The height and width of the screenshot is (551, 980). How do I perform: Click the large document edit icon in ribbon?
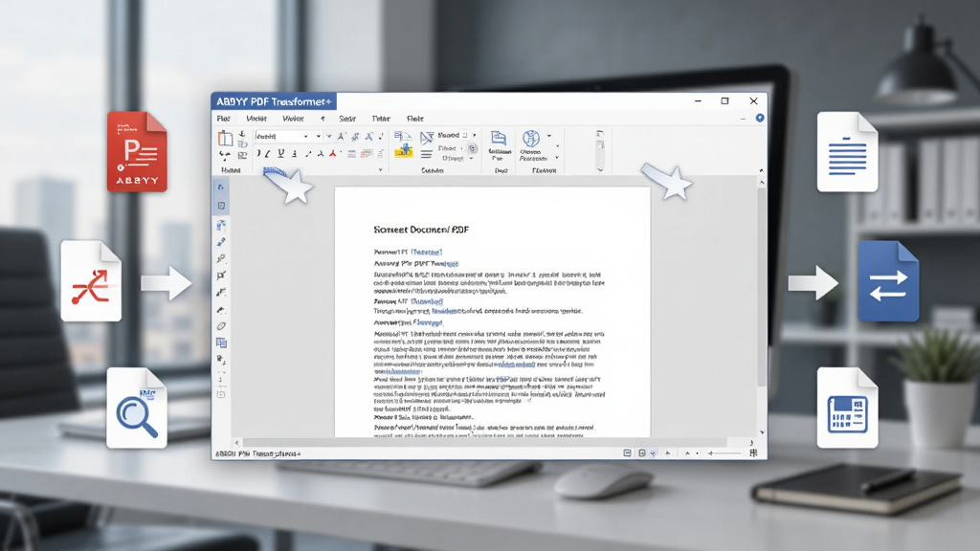pos(498,138)
